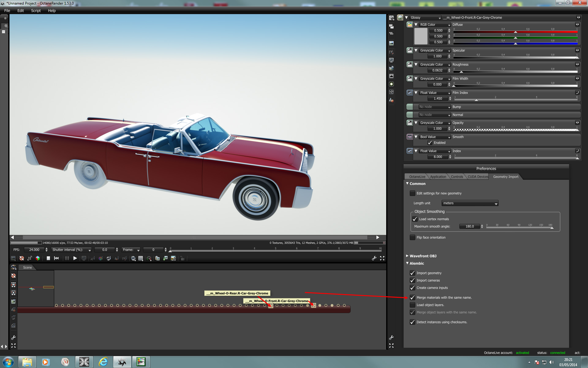Click the autofocus picker AF icon
This screenshot has height=368, width=588.
(x=92, y=259)
